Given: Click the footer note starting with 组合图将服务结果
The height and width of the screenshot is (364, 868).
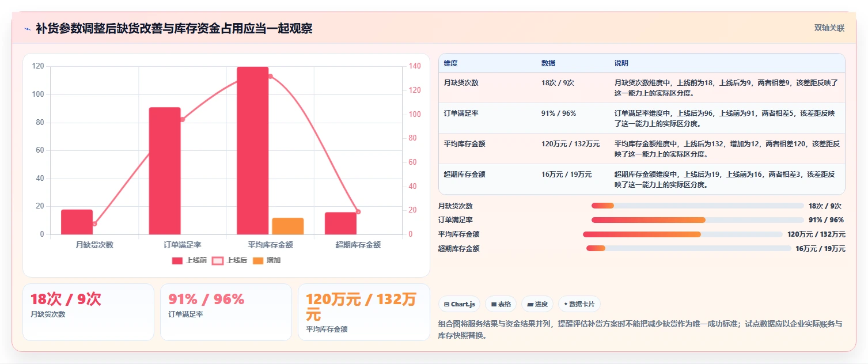Looking at the screenshot, I should pyautogui.click(x=640, y=329).
